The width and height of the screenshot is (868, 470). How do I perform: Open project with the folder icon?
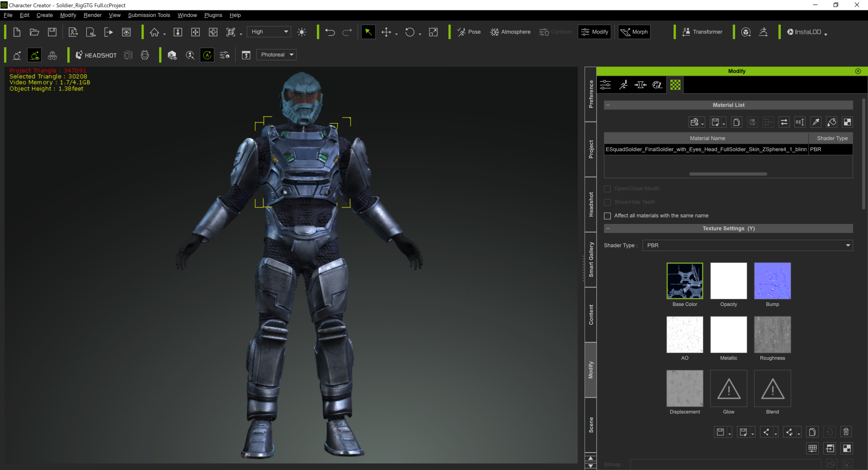pos(34,32)
